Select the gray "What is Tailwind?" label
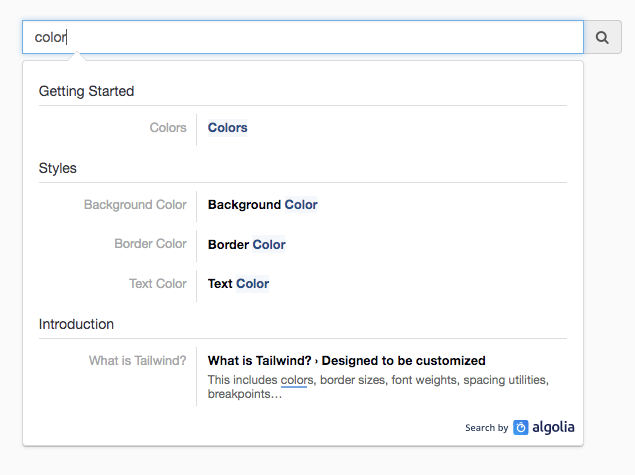 138,361
